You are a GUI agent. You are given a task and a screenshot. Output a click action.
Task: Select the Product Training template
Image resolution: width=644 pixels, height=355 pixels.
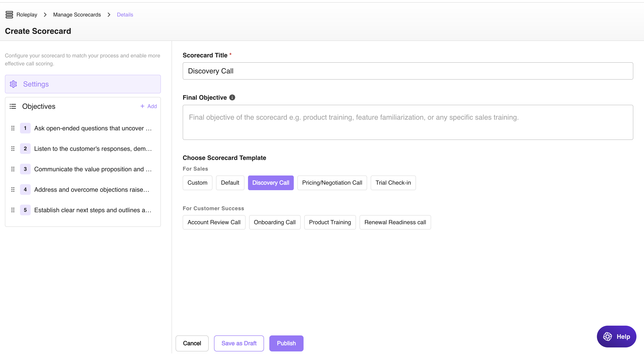point(330,222)
